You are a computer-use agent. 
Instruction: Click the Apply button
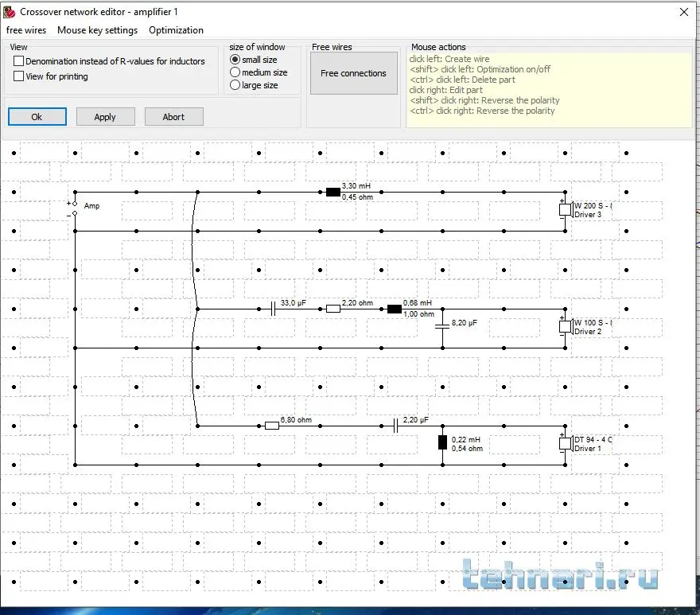(x=105, y=117)
